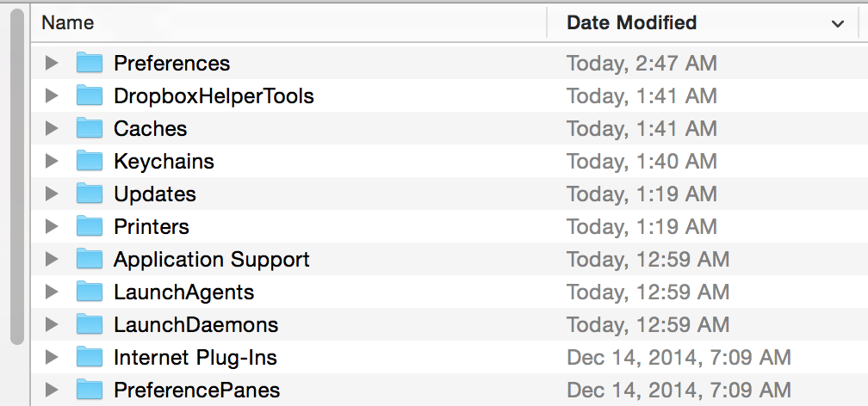
Task: Expand the LaunchDaemons disclosure triangle
Action: 52,324
